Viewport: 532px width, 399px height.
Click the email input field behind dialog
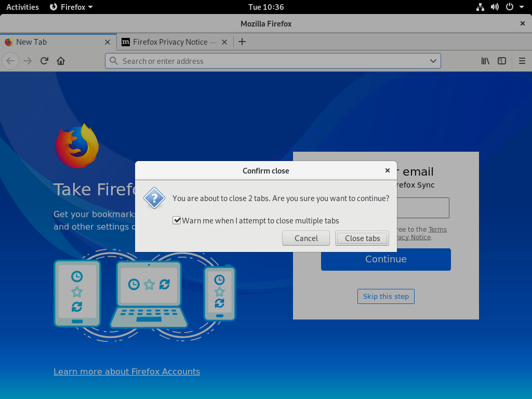[x=423, y=208]
